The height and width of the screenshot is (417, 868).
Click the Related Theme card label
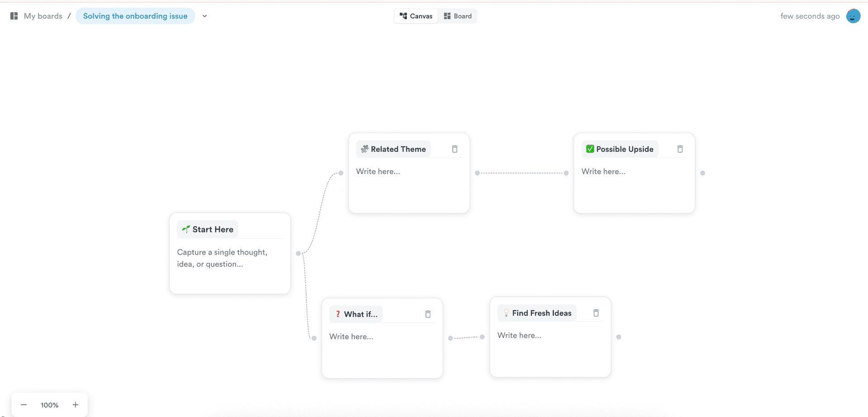393,149
